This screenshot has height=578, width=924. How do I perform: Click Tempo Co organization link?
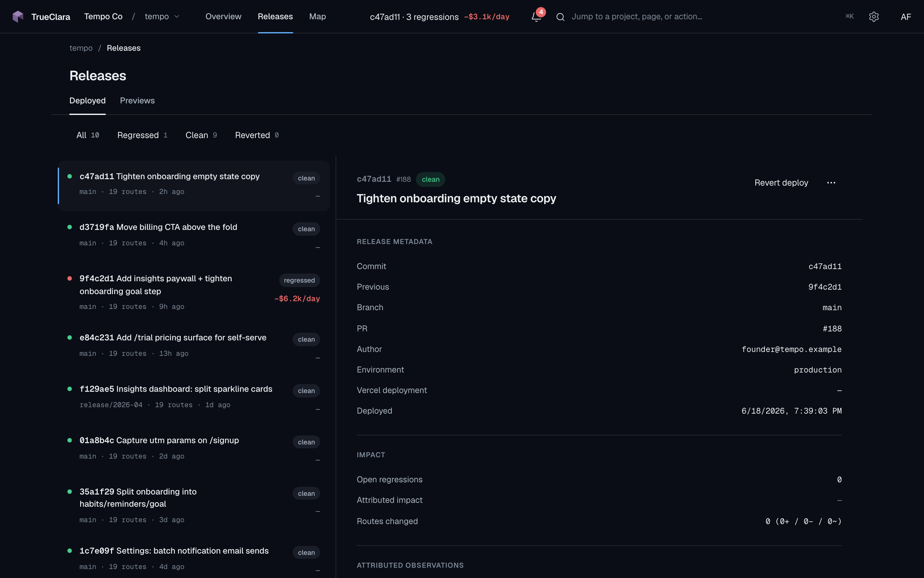click(x=103, y=16)
